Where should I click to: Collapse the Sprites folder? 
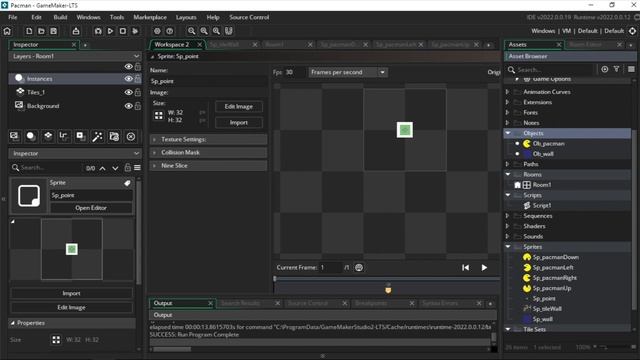(508, 247)
